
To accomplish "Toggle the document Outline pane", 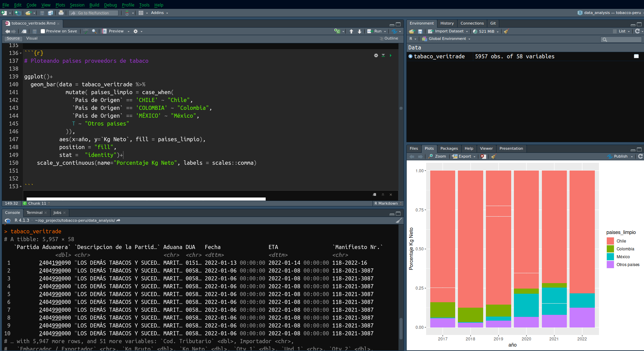I will pyautogui.click(x=389, y=39).
